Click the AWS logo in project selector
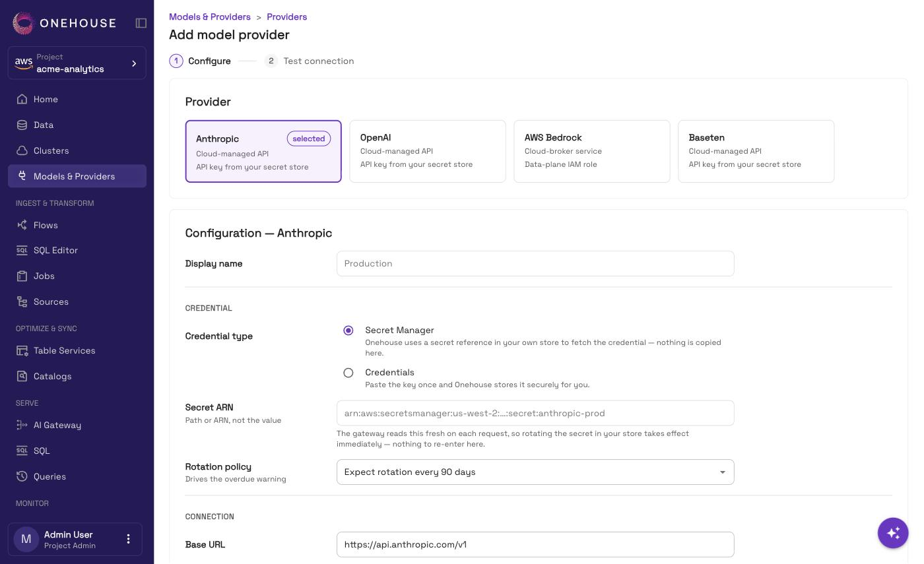 click(24, 63)
